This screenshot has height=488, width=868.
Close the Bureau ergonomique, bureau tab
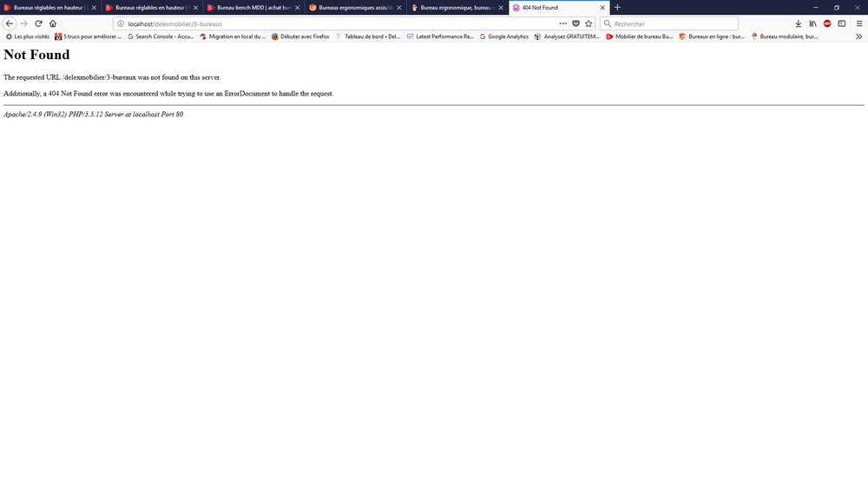click(x=501, y=8)
